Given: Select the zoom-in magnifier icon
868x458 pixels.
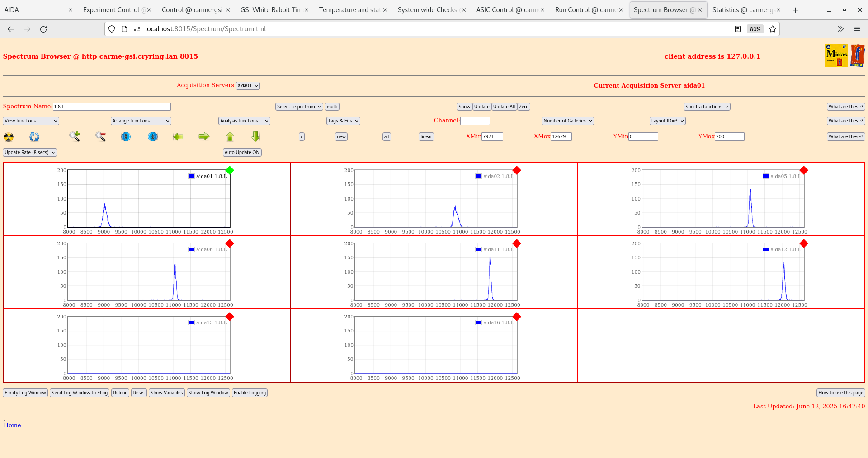Looking at the screenshot, I should pyautogui.click(x=75, y=137).
